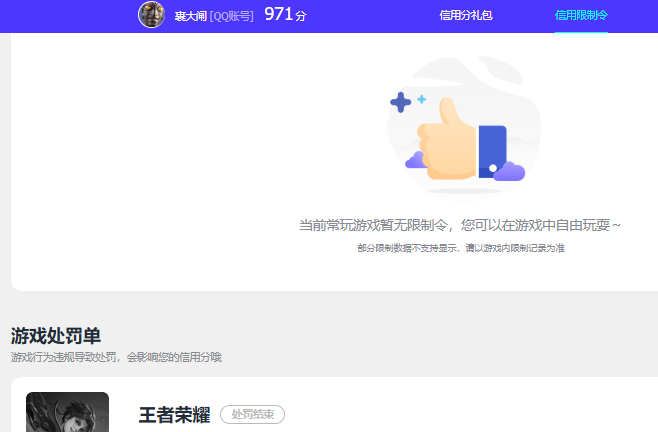Viewport: 658px width, 432px height.
Task: Click the user avatar in header
Action: [x=151, y=15]
